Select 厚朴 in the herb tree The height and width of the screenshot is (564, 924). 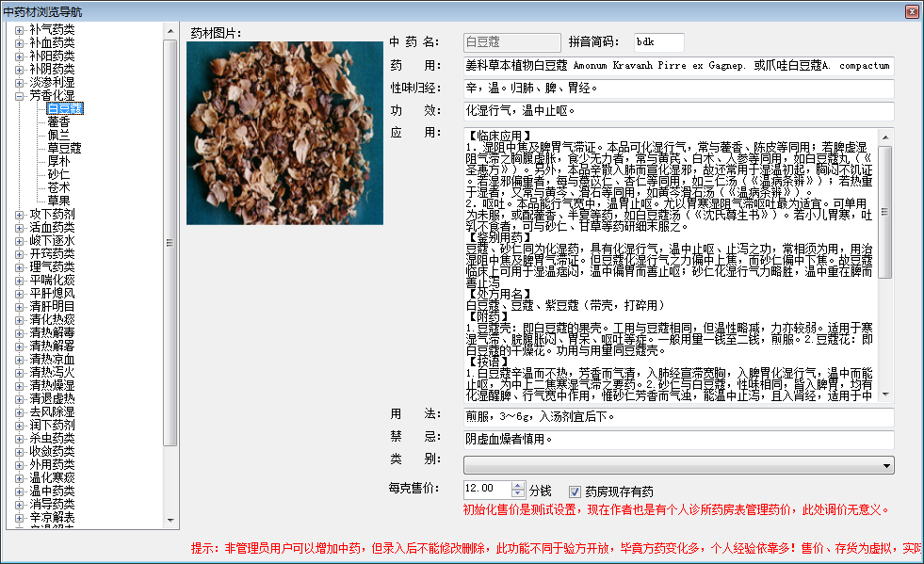click(x=58, y=162)
